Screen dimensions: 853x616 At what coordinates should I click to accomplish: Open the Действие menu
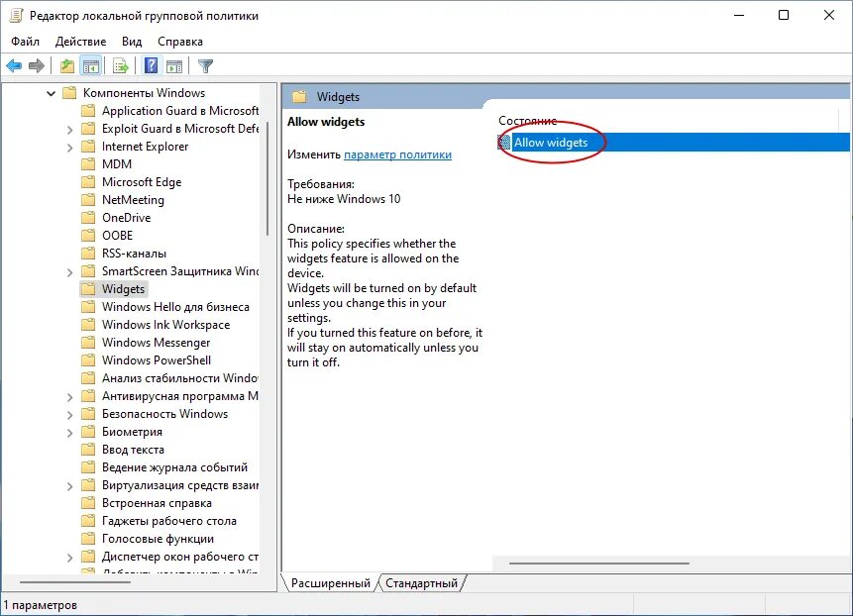tap(80, 42)
